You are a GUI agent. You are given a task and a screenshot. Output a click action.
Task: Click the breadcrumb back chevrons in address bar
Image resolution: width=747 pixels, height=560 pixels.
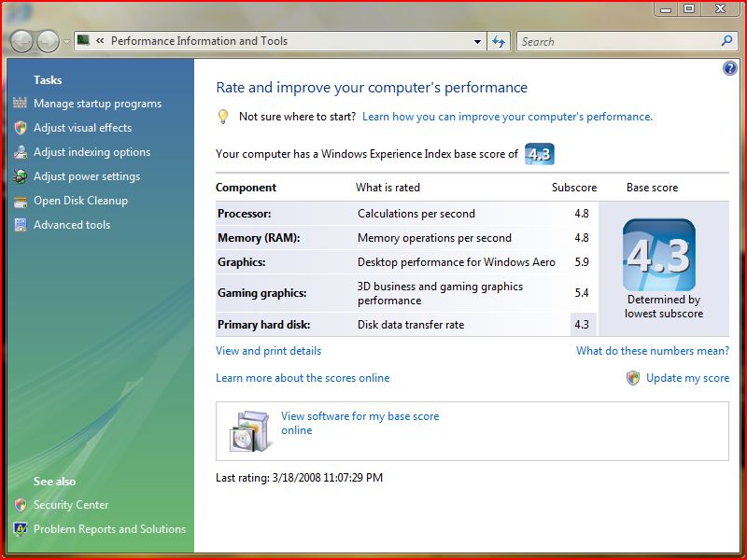(x=100, y=41)
